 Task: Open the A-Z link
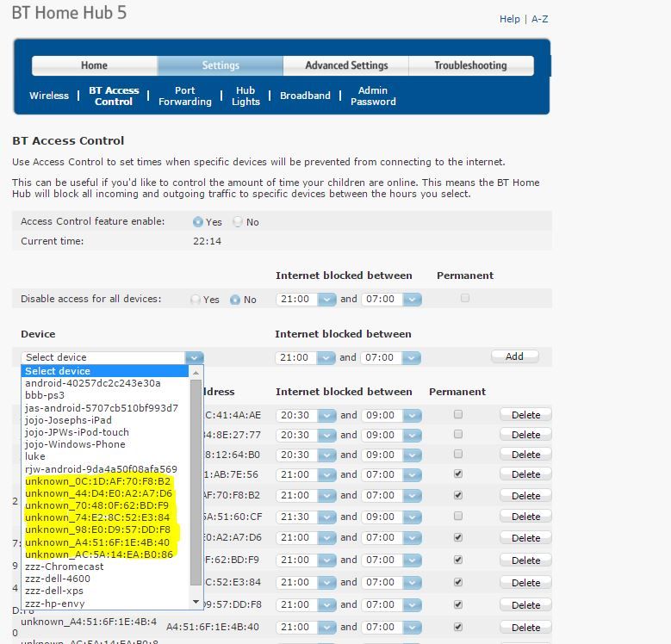coord(539,19)
